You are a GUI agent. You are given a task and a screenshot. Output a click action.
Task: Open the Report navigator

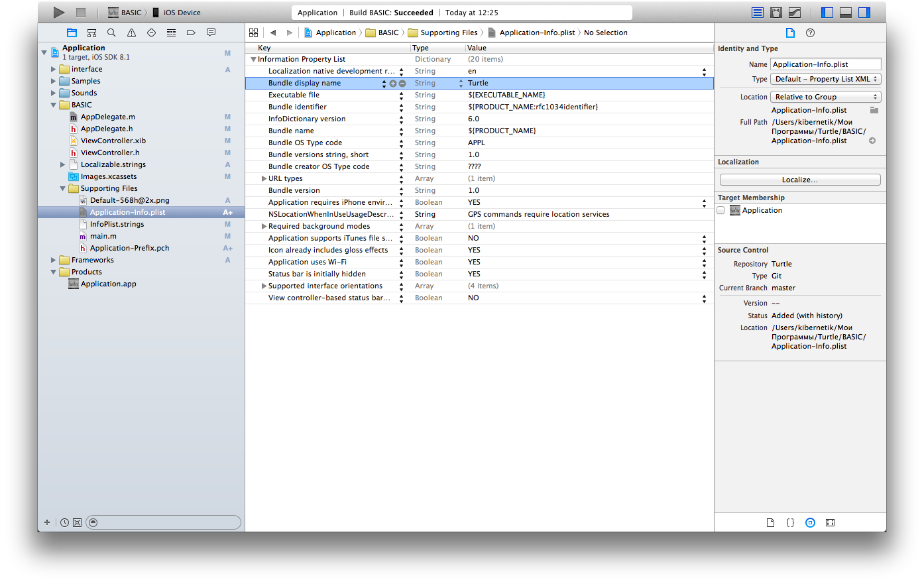tap(211, 32)
